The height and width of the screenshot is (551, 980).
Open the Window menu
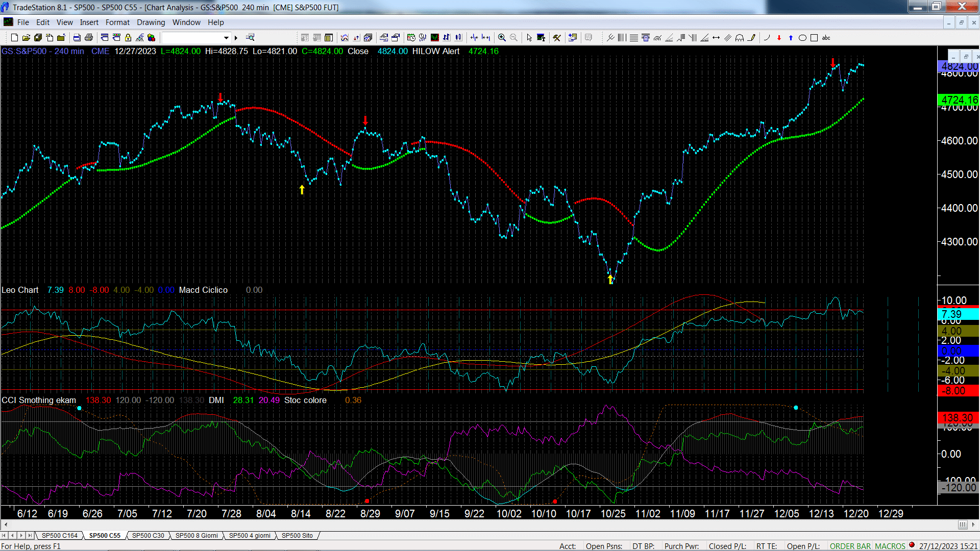186,22
